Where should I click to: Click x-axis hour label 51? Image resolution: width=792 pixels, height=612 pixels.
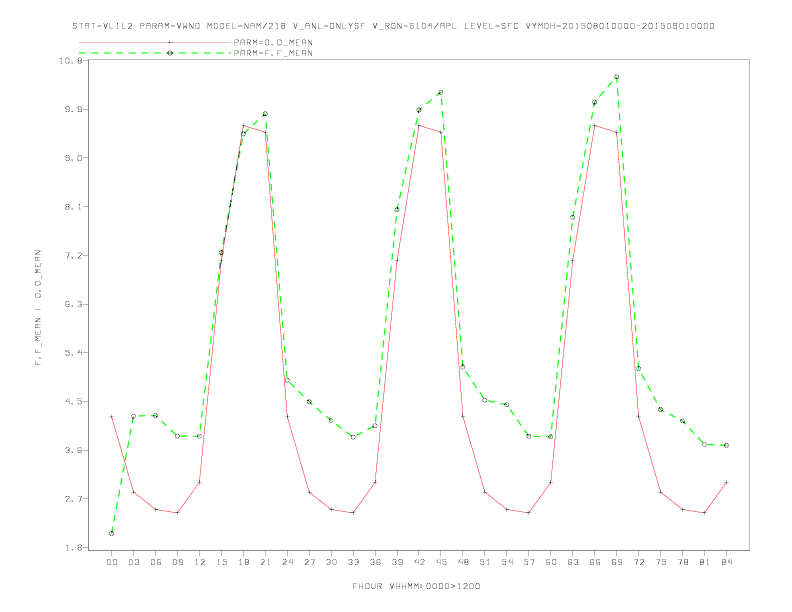(485, 562)
